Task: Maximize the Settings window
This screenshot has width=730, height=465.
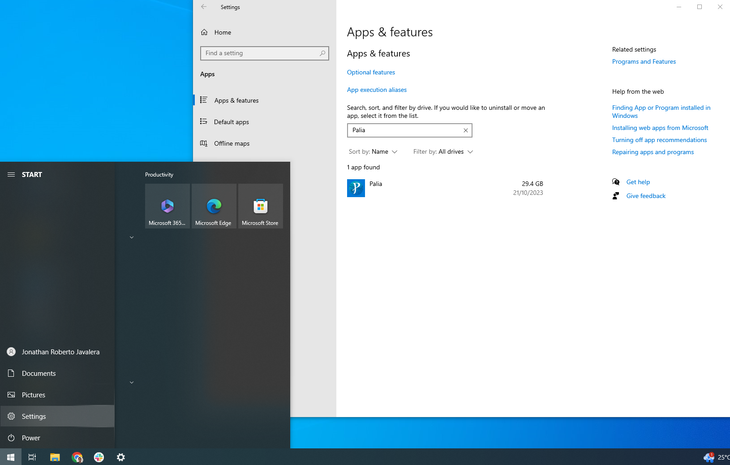Action: click(699, 7)
